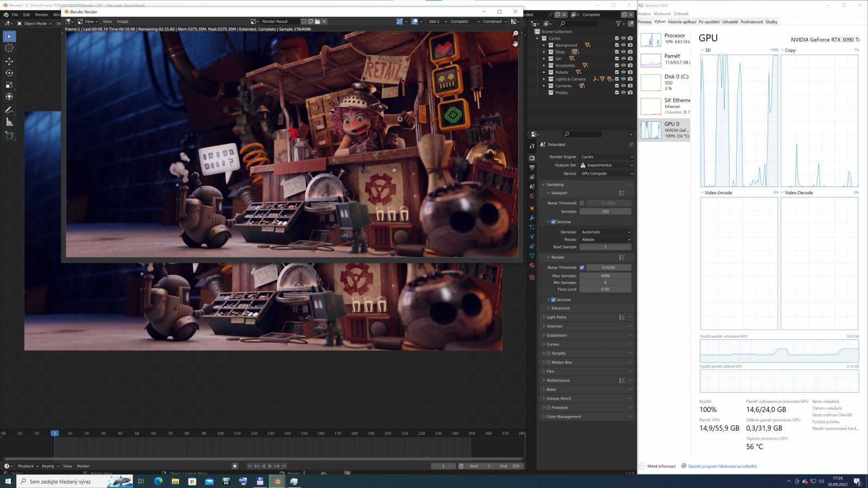This screenshot has width=868, height=488.
Task: Disable Robots collection in renders
Action: coord(630,72)
